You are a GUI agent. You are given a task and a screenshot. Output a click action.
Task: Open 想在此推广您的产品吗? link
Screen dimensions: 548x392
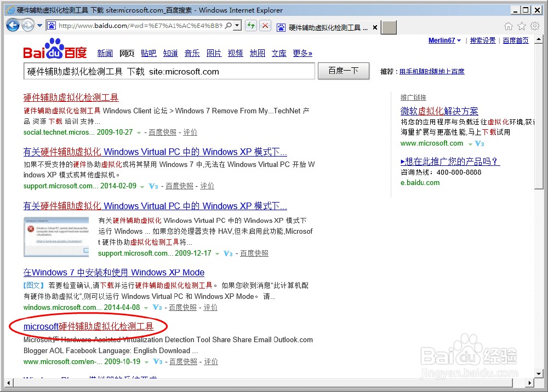click(450, 162)
